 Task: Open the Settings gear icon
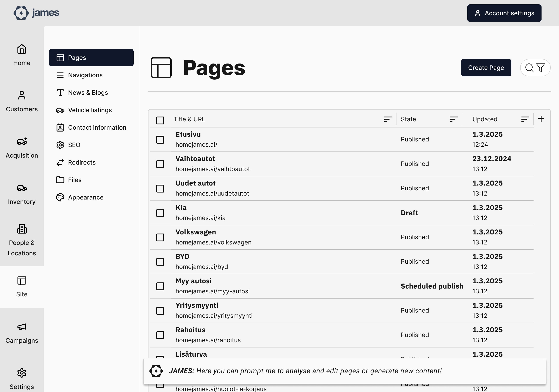click(x=22, y=373)
